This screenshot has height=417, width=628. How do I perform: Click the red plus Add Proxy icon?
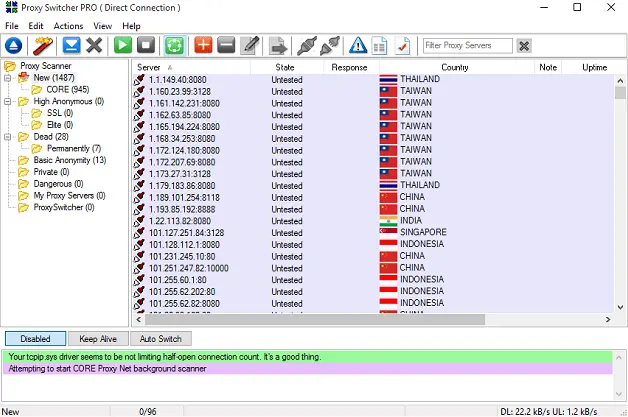pos(203,46)
